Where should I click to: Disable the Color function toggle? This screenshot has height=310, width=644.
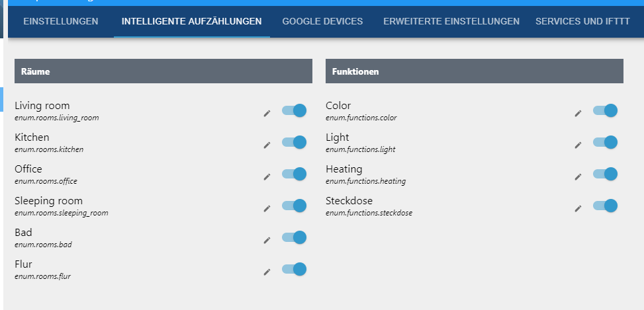[x=605, y=110]
